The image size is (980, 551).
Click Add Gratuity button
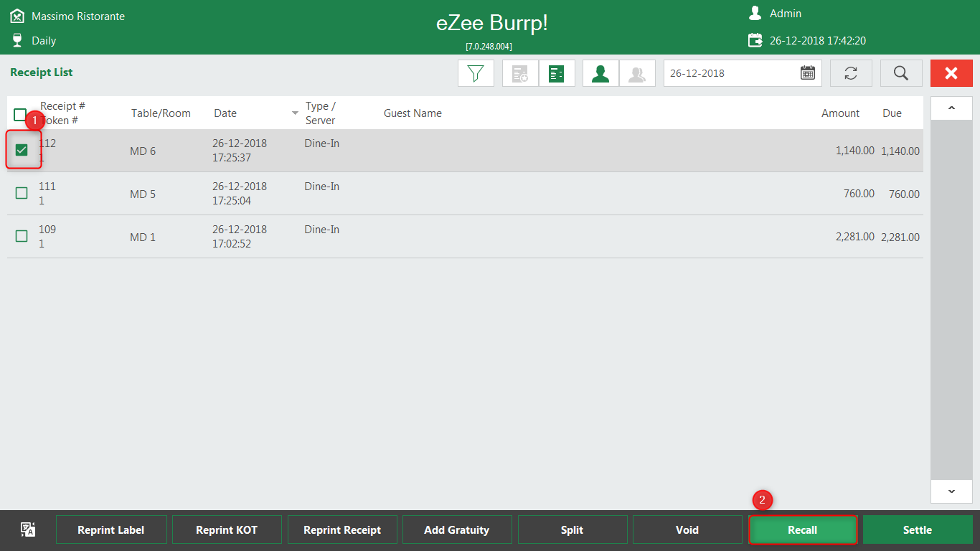click(x=457, y=530)
